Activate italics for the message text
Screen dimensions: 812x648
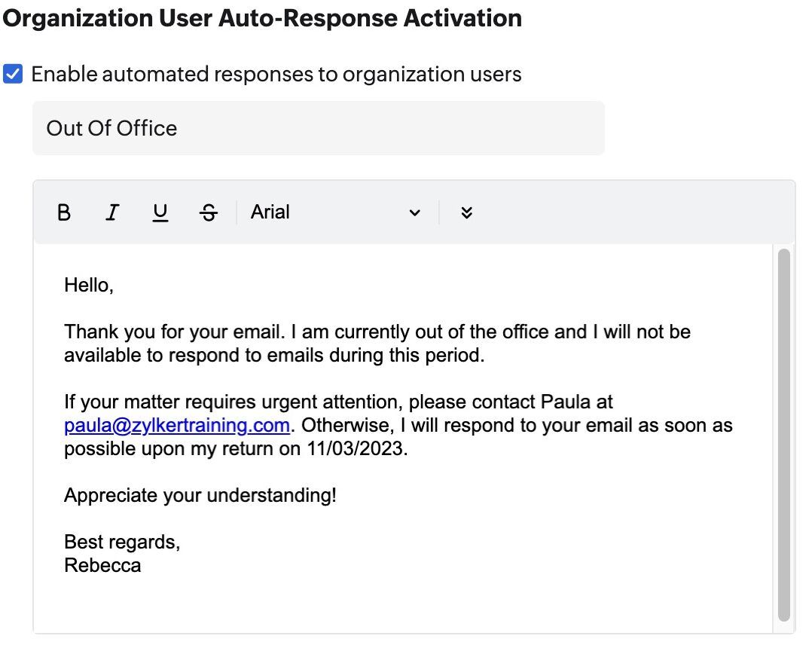point(112,212)
